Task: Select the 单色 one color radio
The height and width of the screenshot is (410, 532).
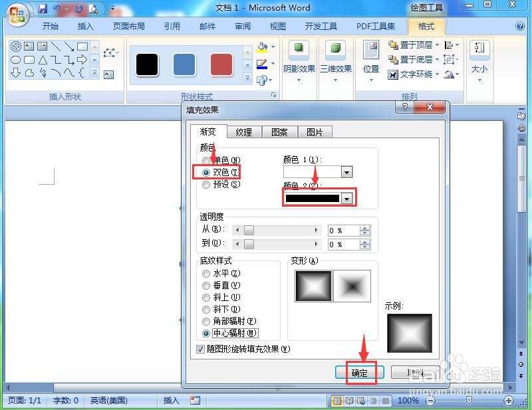Action: click(205, 160)
